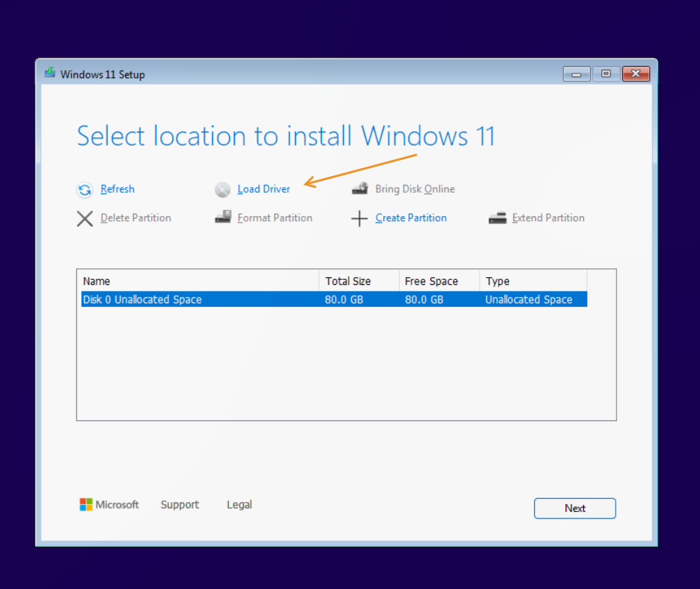700x589 pixels.
Task: Refresh the disk list
Action: [x=117, y=189]
